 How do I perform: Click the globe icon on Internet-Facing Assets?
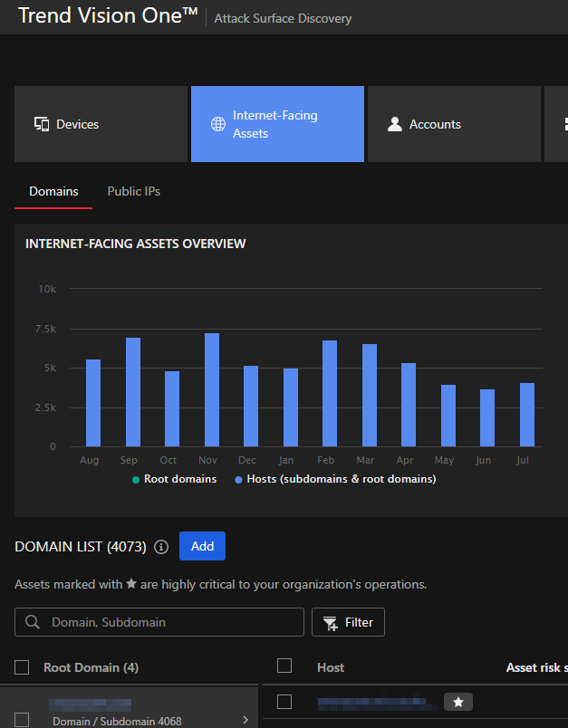click(x=218, y=124)
